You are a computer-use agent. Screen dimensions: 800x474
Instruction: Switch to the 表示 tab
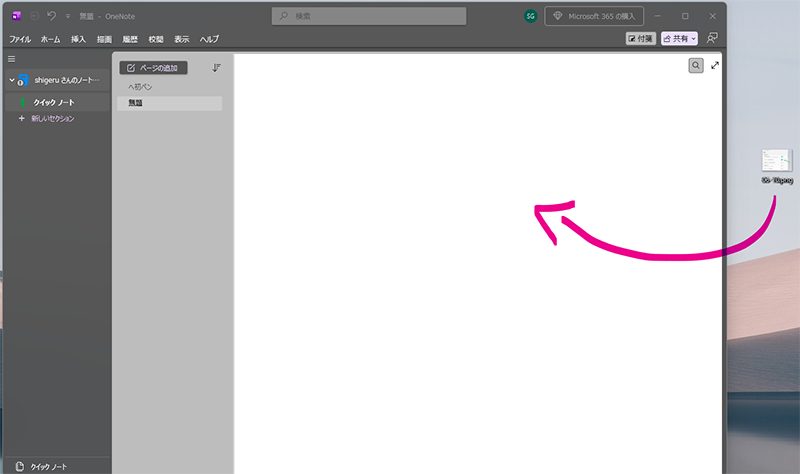182,39
